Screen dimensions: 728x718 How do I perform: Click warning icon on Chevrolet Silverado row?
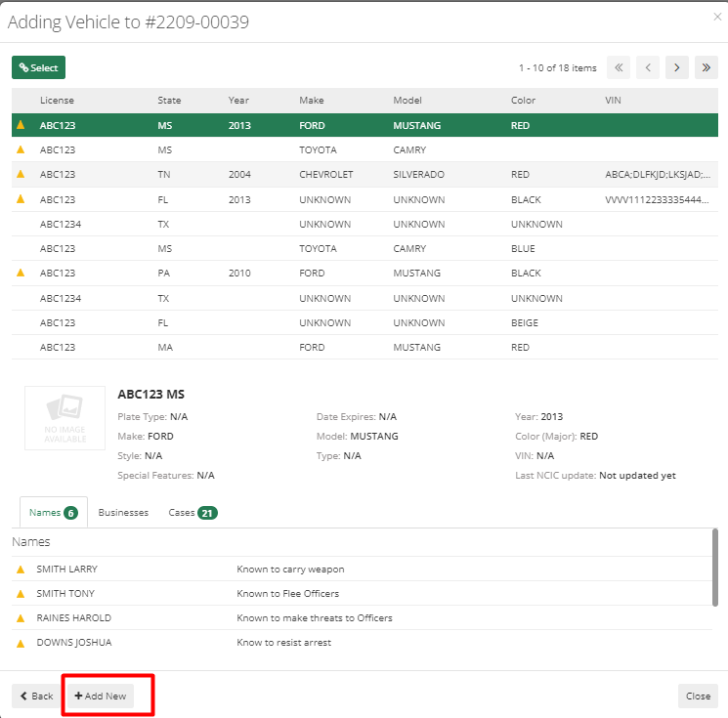coord(21,174)
